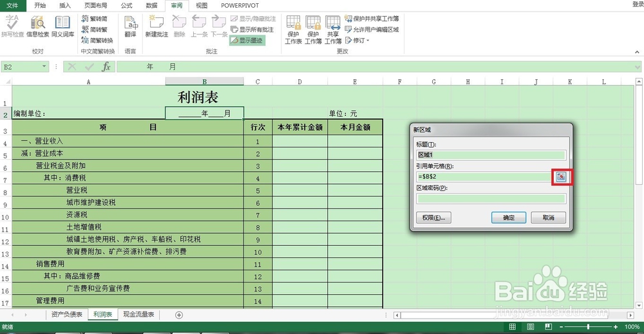Expand the formula bar
This screenshot has width=644, height=334.
tap(637, 67)
